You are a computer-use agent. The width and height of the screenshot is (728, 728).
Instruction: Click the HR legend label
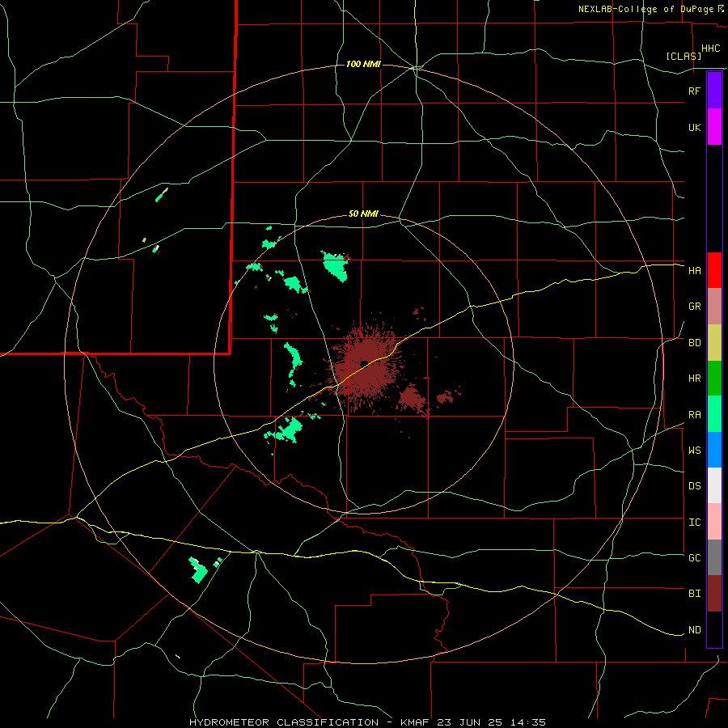click(694, 379)
